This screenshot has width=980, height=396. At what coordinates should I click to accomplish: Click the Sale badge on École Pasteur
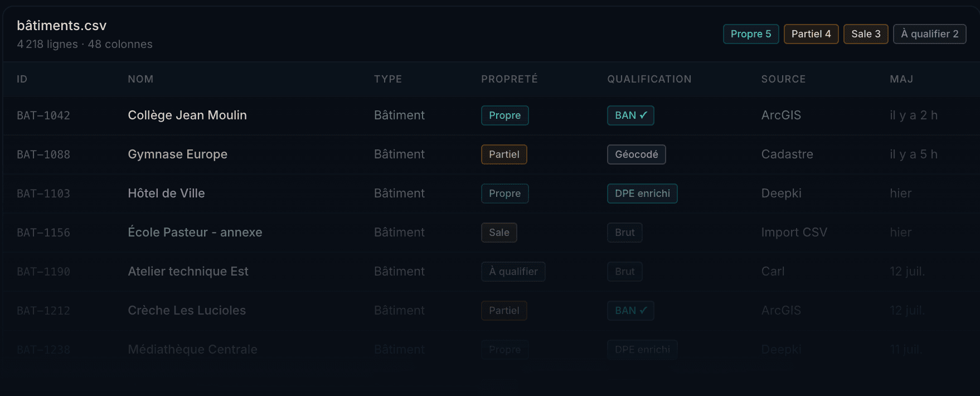499,233
